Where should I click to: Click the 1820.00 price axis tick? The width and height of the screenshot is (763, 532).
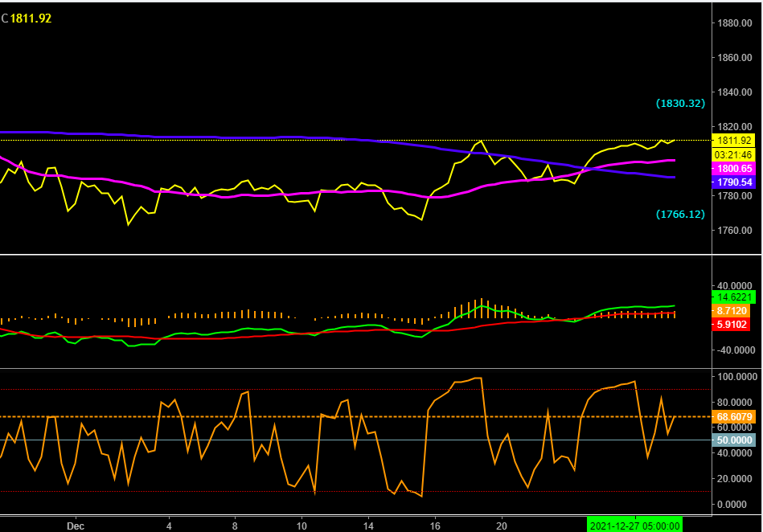tap(735, 126)
